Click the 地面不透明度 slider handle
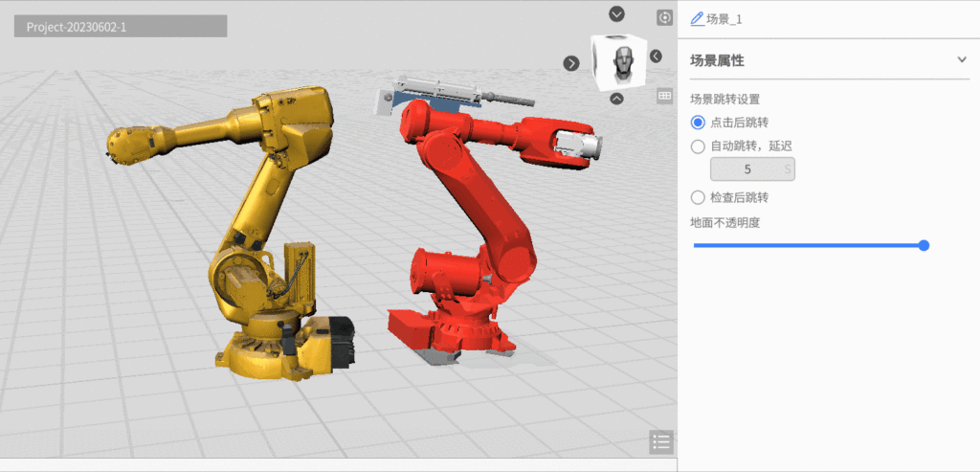980x472 pixels. tap(924, 245)
